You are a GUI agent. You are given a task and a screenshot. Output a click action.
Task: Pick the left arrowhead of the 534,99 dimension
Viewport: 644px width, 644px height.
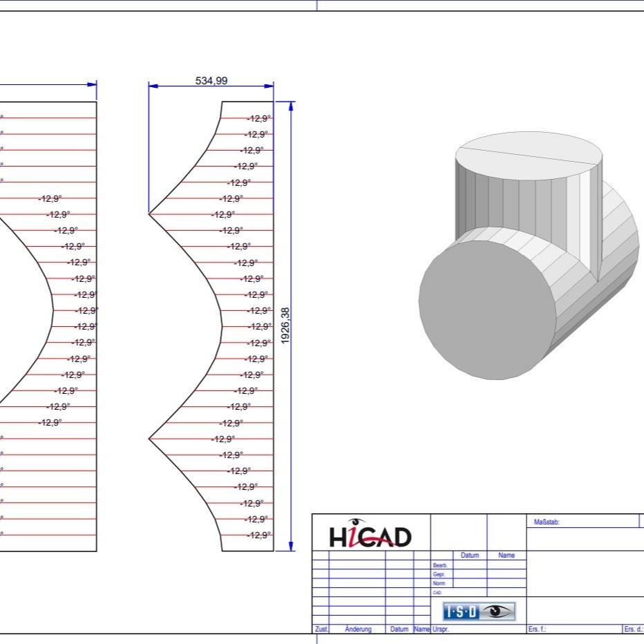click(x=153, y=86)
